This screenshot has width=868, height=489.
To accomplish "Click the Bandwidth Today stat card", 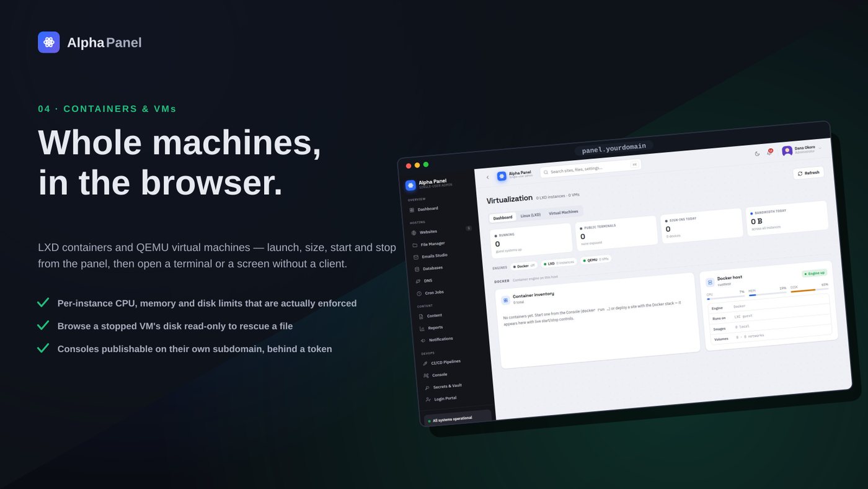I will (787, 218).
